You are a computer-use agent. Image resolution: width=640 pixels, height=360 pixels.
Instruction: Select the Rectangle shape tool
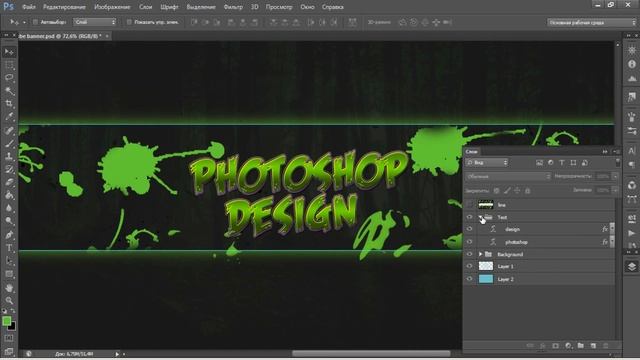point(9,274)
